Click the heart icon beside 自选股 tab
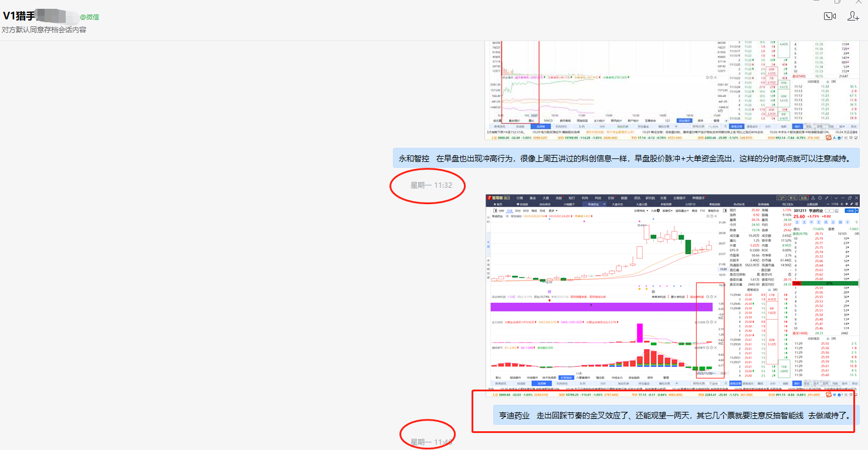 518,204
